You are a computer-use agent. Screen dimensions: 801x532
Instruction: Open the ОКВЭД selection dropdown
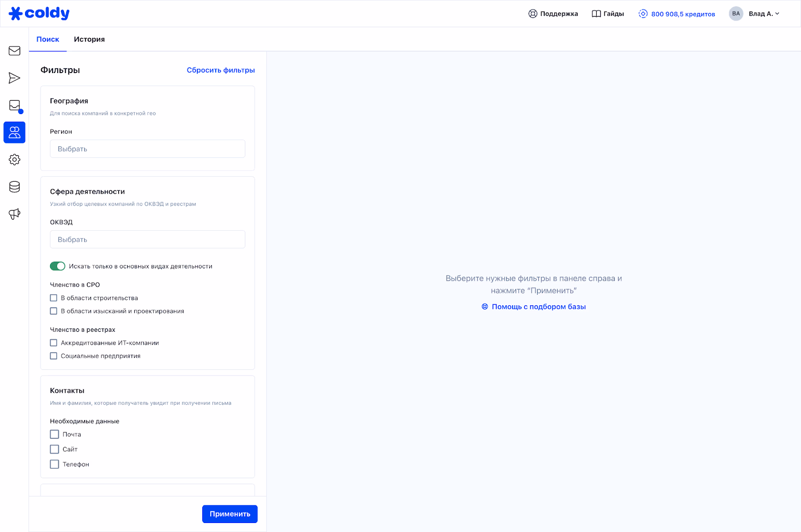click(x=147, y=240)
